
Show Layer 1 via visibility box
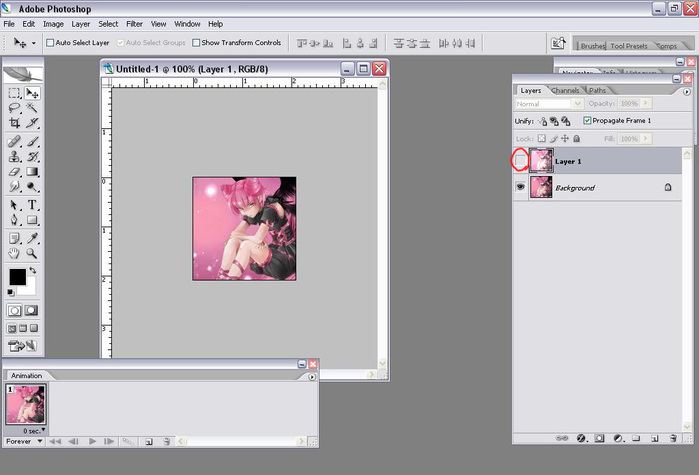(x=520, y=160)
